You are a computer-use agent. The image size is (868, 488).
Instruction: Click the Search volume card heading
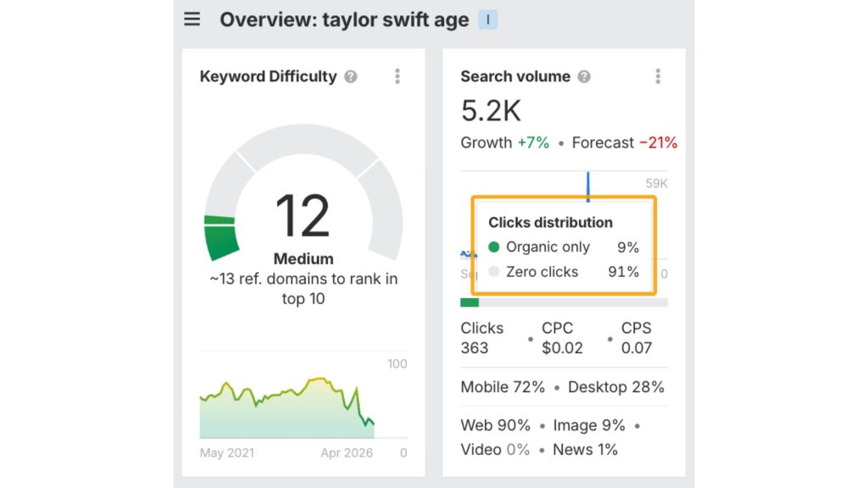click(x=515, y=76)
